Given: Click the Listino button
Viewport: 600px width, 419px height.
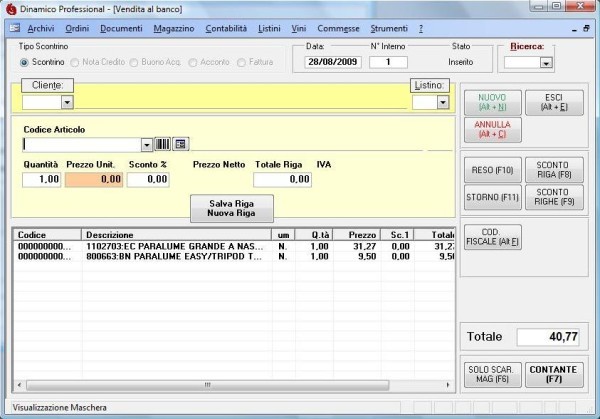Looking at the screenshot, I should click(x=430, y=85).
